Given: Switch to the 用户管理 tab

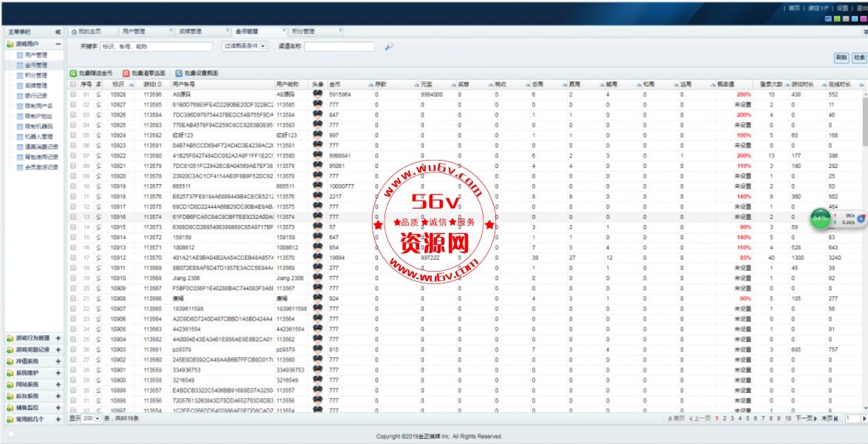Looking at the screenshot, I should coord(146,32).
